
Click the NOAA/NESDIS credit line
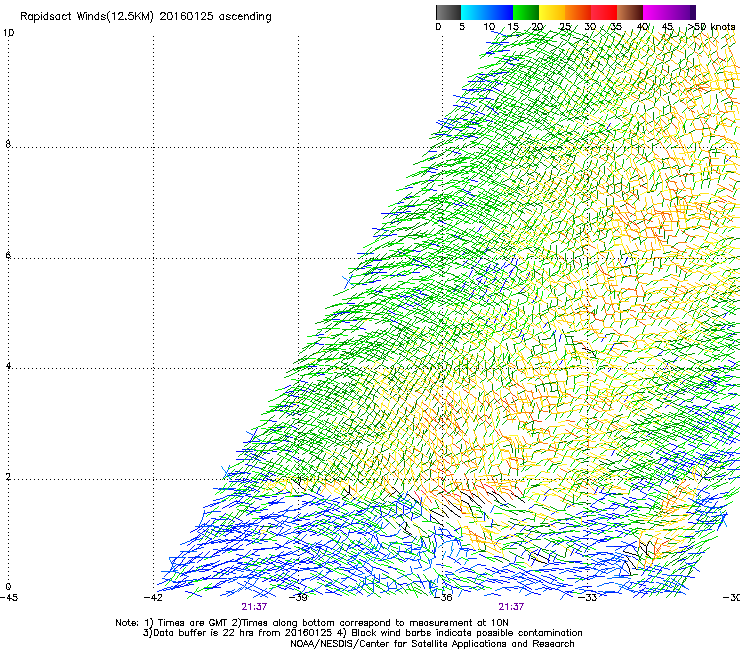click(432, 644)
